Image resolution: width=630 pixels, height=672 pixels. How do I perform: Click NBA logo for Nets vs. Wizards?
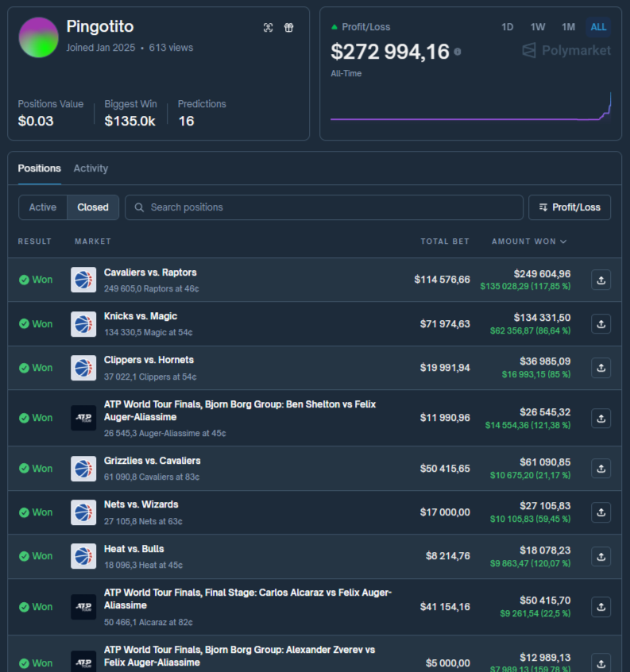(83, 512)
